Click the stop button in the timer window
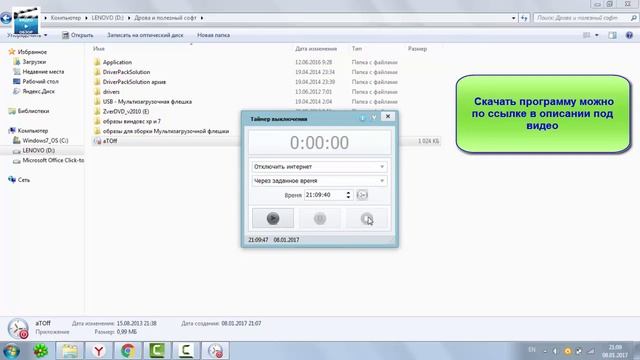Screen dimensions: 640x360 click(367, 219)
